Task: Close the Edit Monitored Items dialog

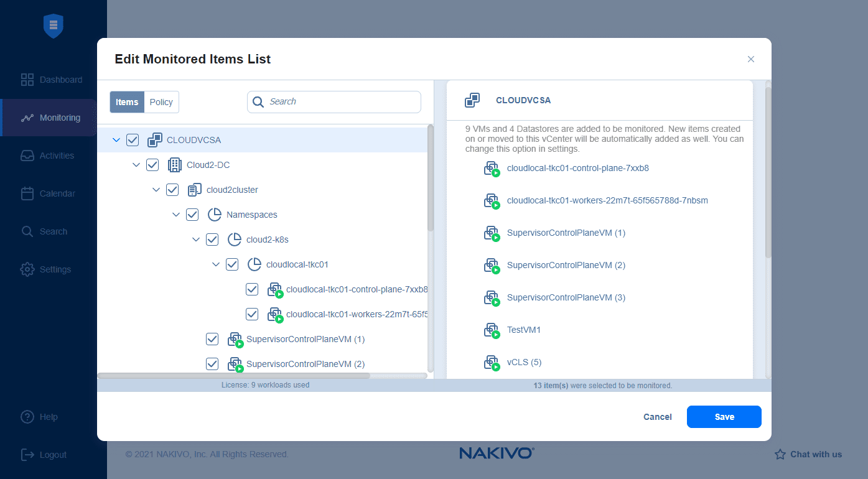Action: tap(751, 59)
